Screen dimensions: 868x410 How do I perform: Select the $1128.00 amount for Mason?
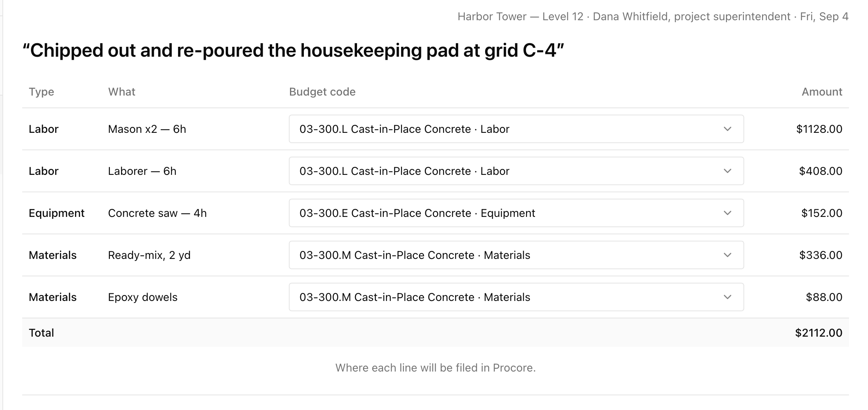coord(819,129)
